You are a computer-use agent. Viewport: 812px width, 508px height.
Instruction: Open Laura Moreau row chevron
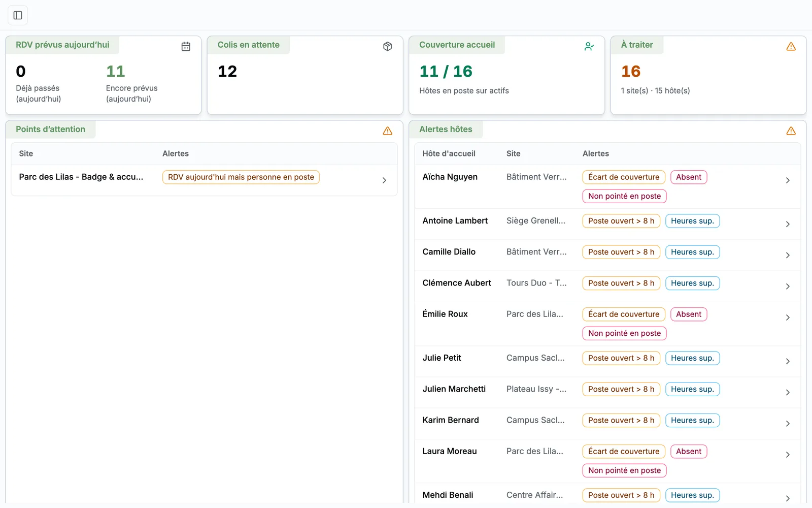click(788, 455)
